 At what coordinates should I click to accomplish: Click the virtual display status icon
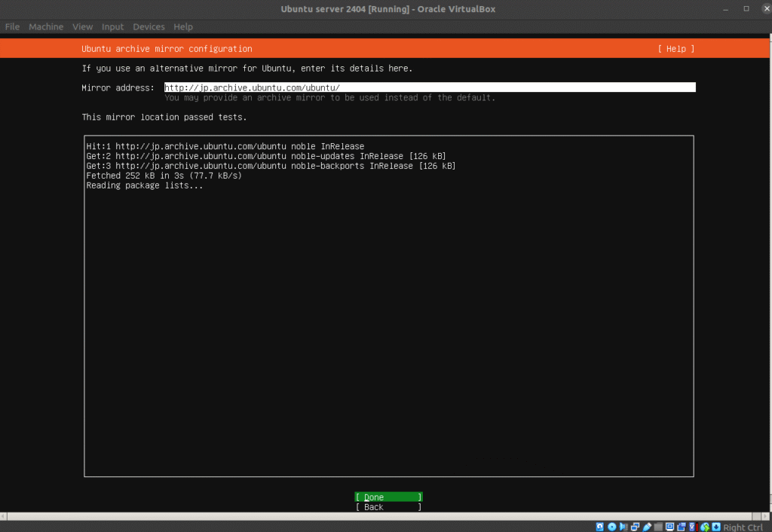pyautogui.click(x=669, y=526)
